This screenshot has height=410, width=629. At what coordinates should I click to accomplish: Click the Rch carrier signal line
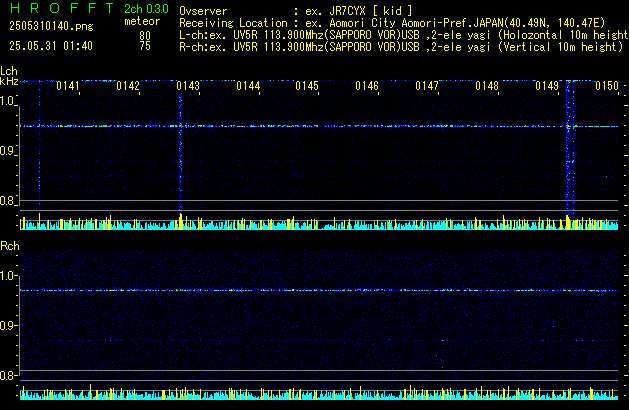[319, 290]
